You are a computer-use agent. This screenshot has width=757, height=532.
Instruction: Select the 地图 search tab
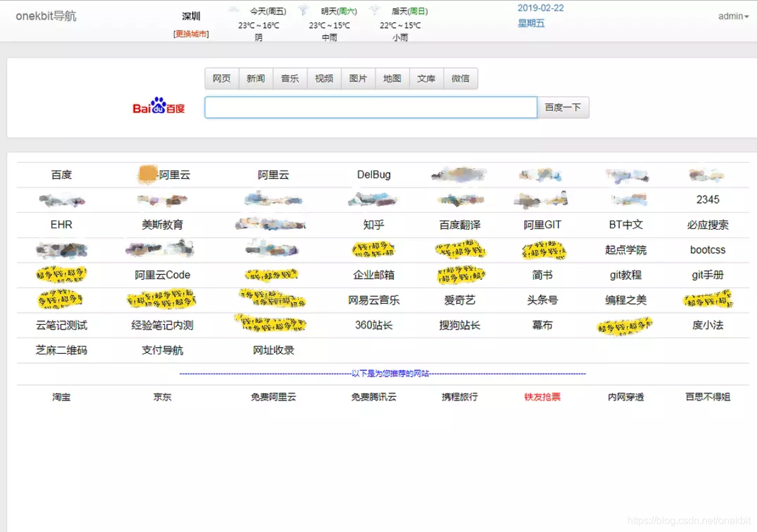(392, 78)
